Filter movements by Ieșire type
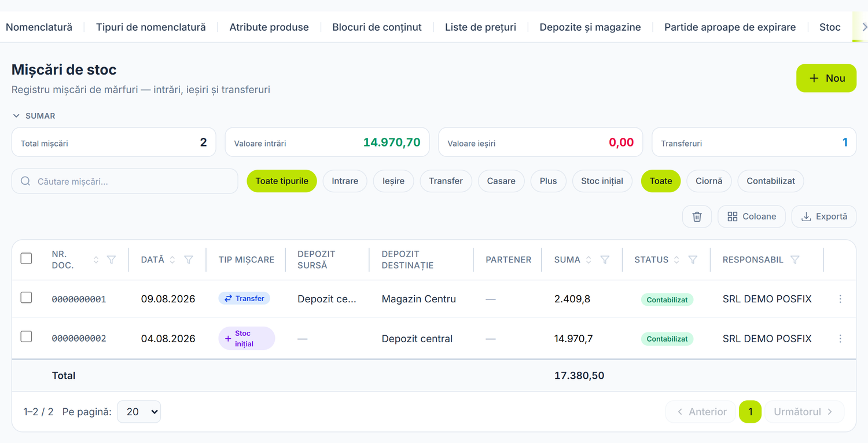This screenshot has width=868, height=443. (393, 181)
